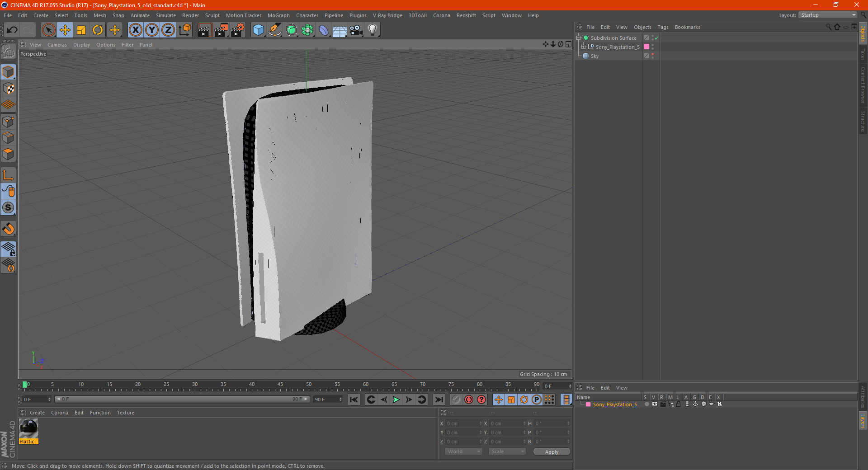Toggle Snap with the S icon
The width and height of the screenshot is (868, 470).
click(8, 207)
